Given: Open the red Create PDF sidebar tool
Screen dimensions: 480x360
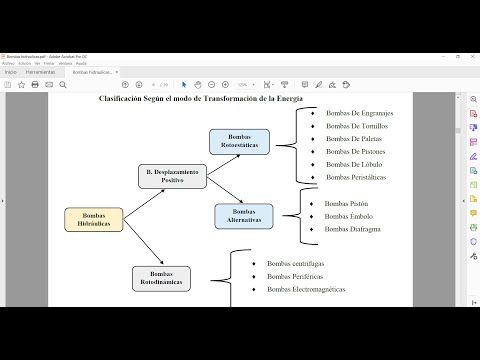Looking at the screenshot, I should pyautogui.click(x=473, y=114).
